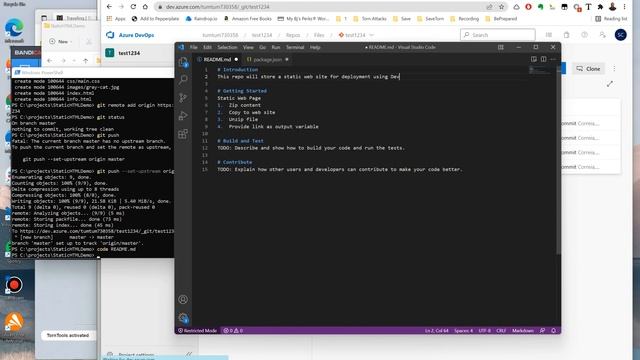Click the Azure DevOps search box
The image size is (640, 360).
[x=498, y=35]
